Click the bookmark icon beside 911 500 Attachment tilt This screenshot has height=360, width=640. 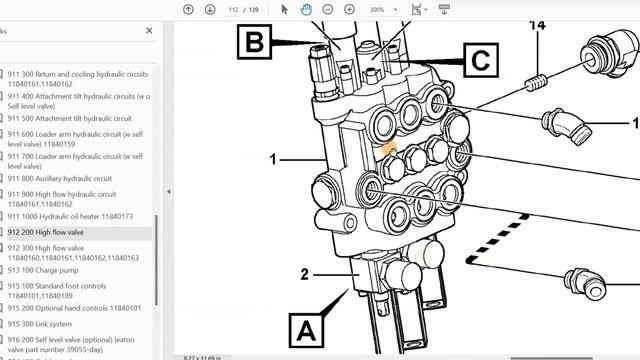point(2,118)
